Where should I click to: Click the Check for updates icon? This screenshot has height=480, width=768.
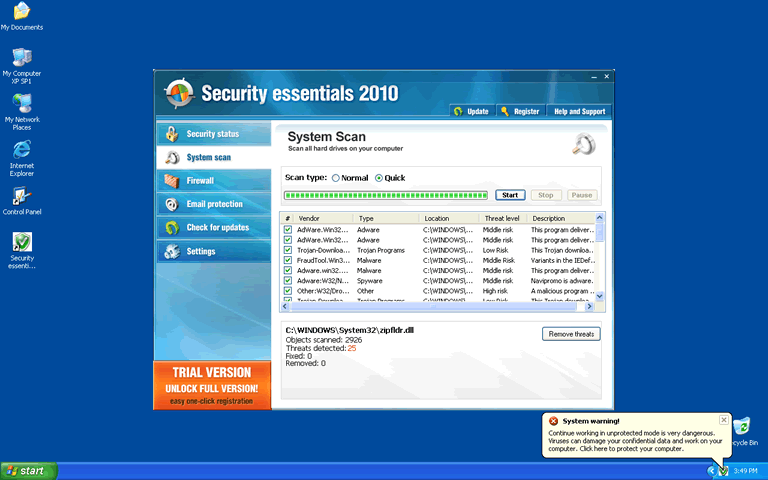tap(172, 228)
